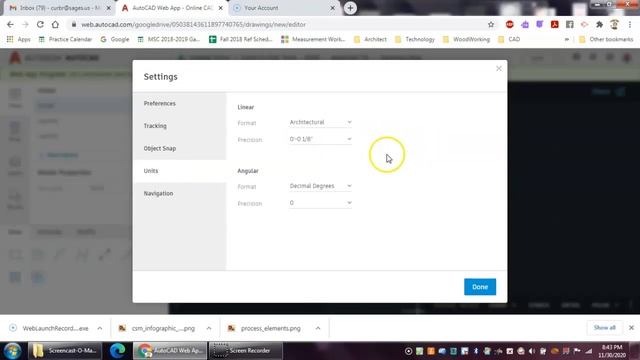Select the Units settings section
This screenshot has height=360, width=640.
179,171
